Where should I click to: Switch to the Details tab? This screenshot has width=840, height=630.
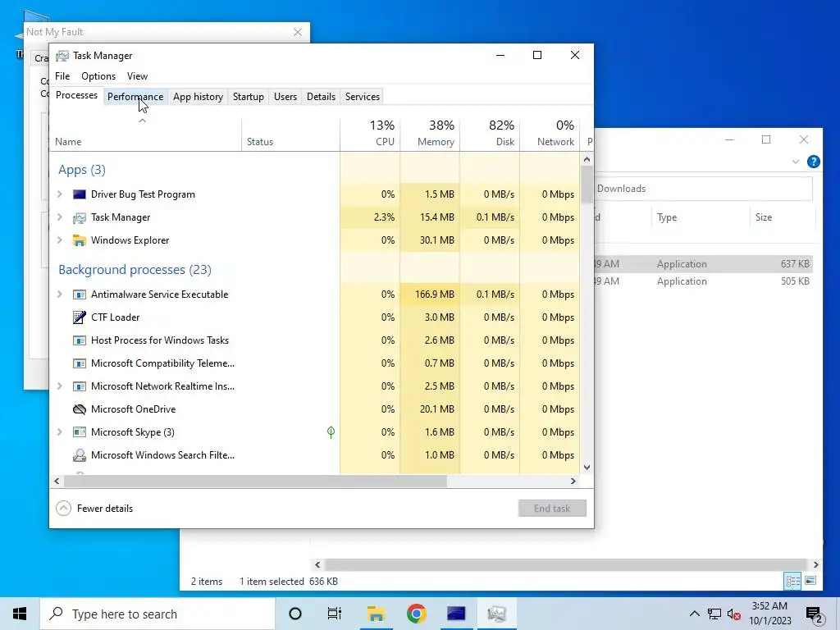(321, 97)
